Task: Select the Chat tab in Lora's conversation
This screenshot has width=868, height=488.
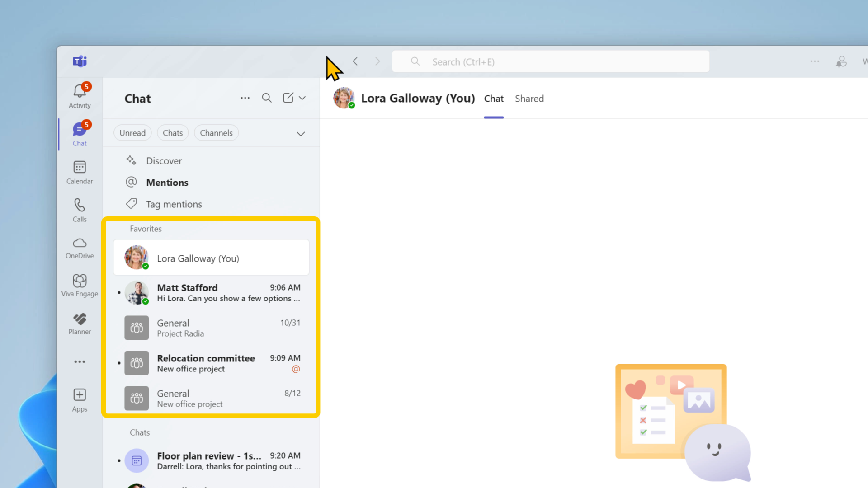Action: point(494,99)
